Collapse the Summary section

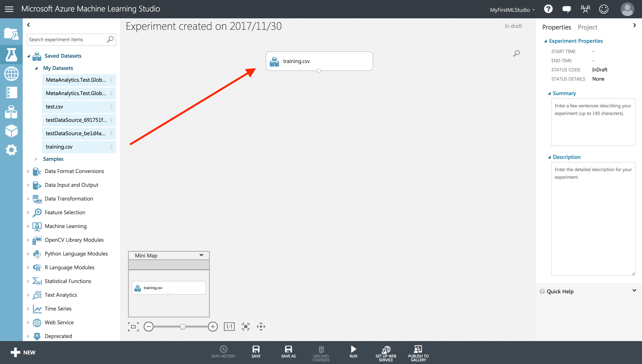click(549, 93)
